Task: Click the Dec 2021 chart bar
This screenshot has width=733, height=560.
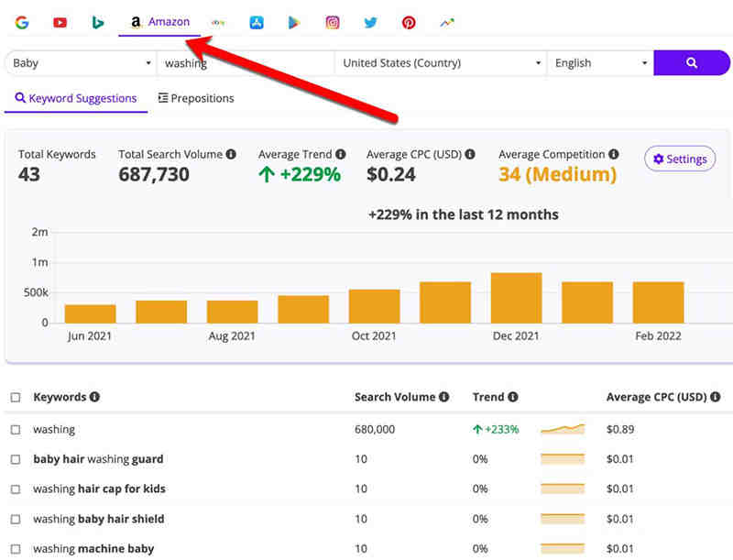Action: tap(517, 298)
